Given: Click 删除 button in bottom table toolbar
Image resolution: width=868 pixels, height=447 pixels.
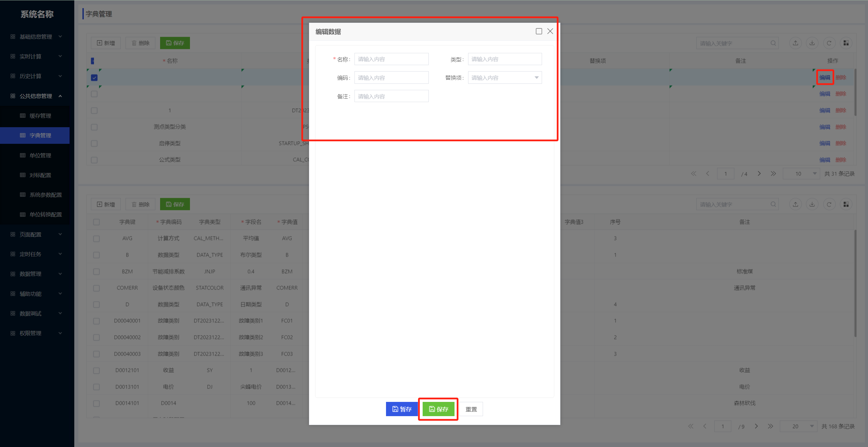Looking at the screenshot, I should [140, 204].
